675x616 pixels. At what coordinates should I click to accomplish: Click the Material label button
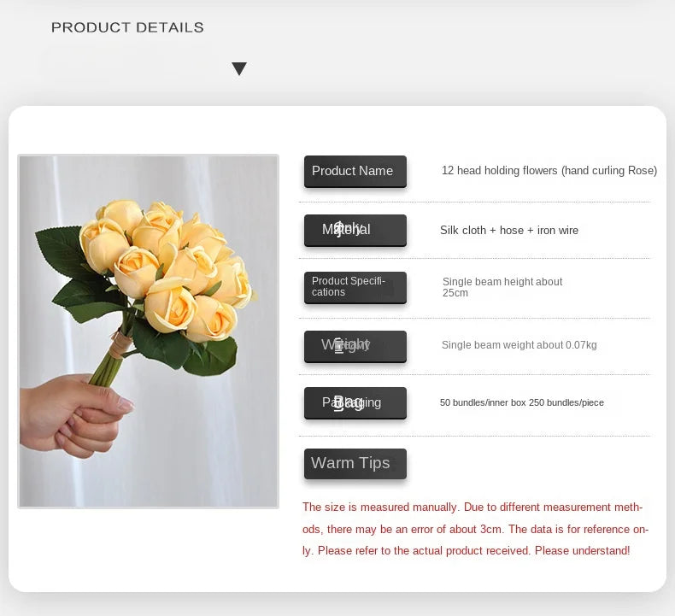point(355,230)
